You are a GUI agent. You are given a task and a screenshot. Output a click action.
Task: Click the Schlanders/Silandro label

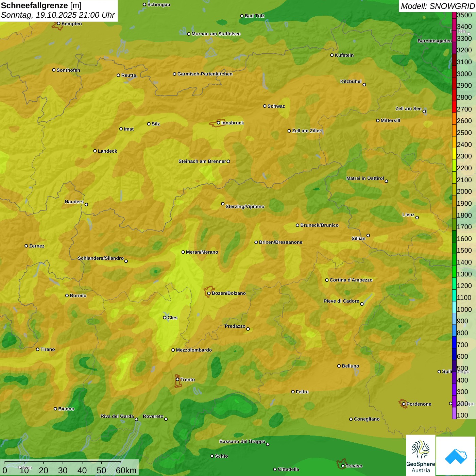(101, 258)
